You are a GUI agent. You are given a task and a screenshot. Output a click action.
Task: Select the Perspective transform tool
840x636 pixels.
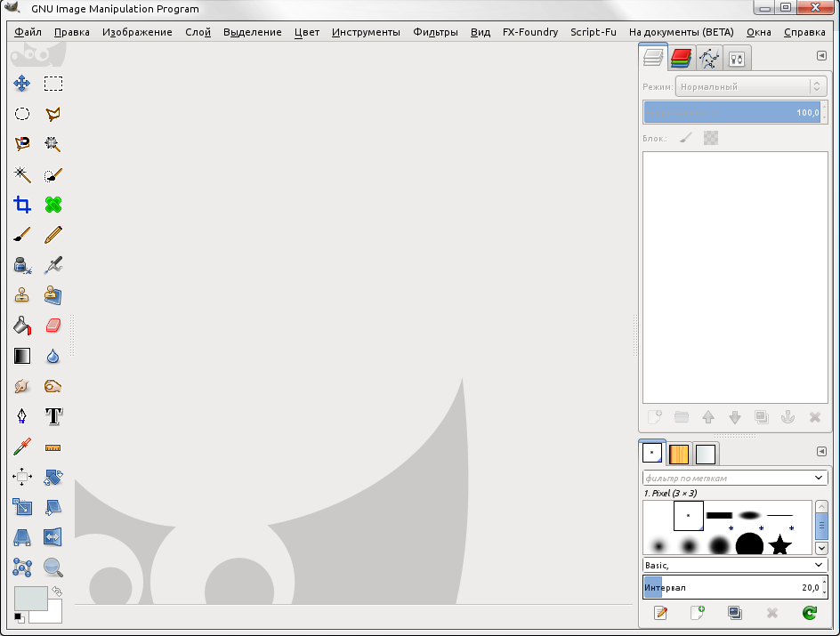[x=22, y=537]
